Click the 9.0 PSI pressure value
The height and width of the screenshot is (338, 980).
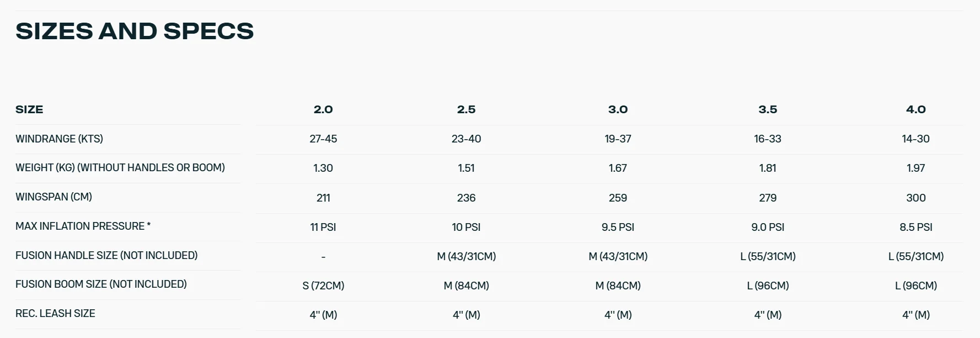tap(768, 227)
